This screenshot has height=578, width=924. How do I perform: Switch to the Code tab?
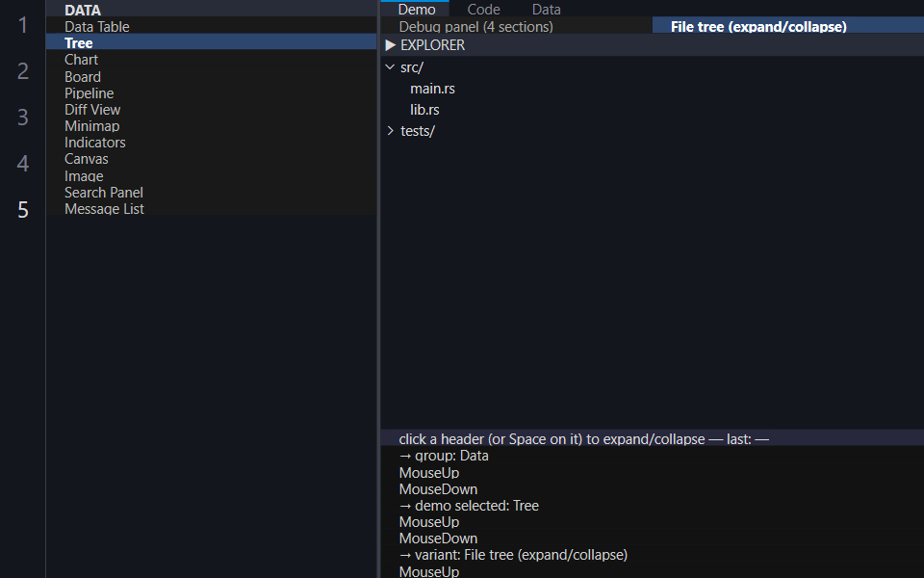pyautogui.click(x=483, y=9)
